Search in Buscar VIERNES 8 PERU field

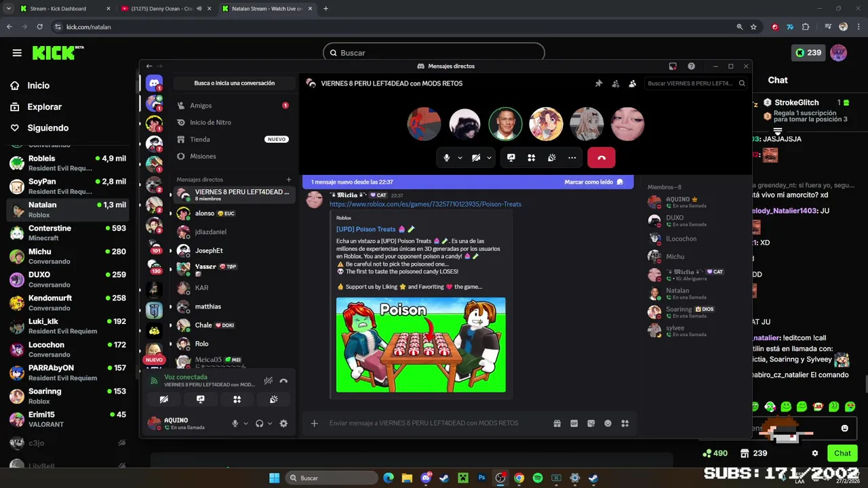point(695,83)
